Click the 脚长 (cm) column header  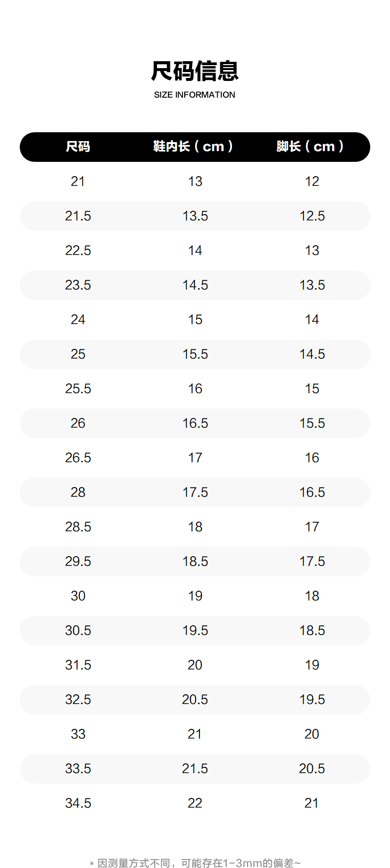[310, 147]
